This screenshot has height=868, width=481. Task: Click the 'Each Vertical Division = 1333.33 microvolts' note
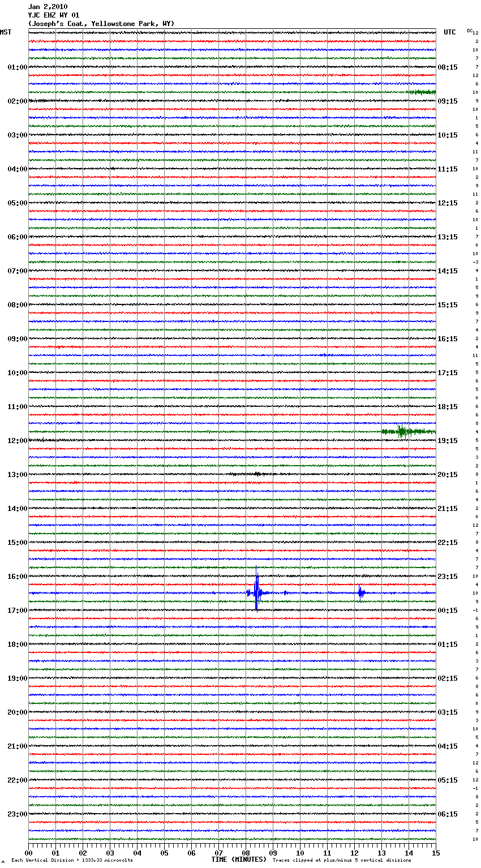(72, 861)
